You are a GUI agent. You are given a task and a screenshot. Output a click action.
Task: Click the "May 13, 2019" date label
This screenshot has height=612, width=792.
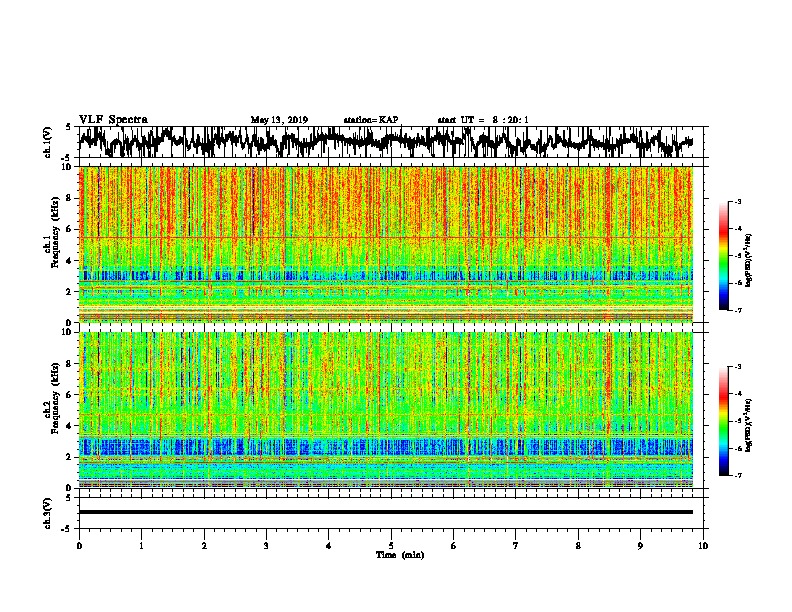tap(279, 120)
